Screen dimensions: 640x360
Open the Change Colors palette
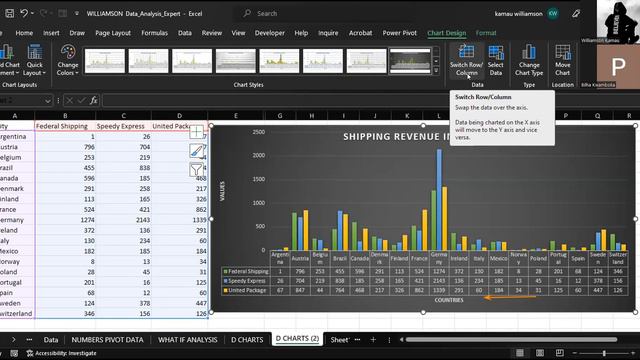click(68, 60)
